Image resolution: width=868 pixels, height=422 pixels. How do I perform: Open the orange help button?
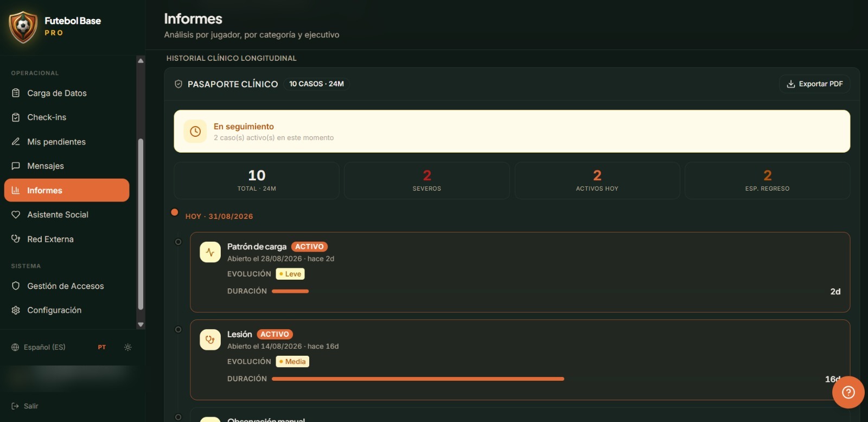click(848, 392)
